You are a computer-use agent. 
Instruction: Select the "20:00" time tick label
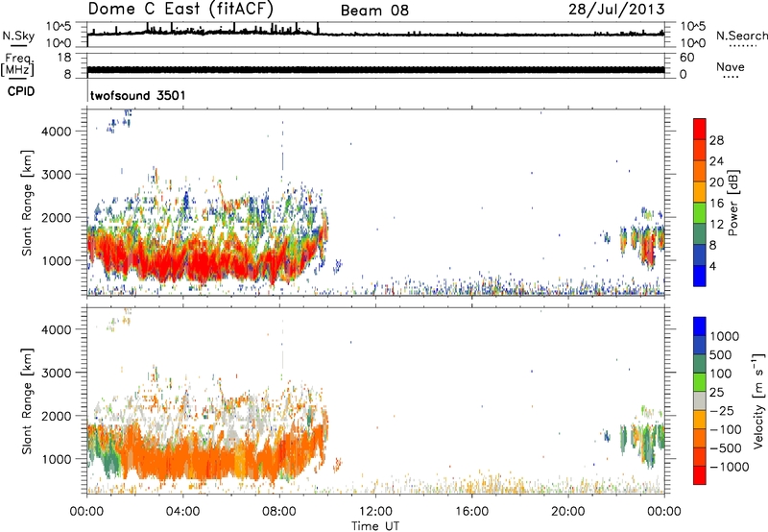(x=568, y=512)
